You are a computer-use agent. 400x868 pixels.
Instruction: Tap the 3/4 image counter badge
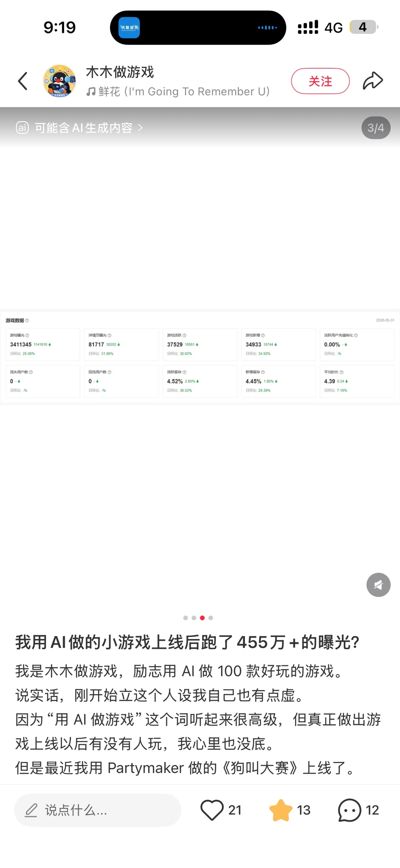pyautogui.click(x=376, y=128)
